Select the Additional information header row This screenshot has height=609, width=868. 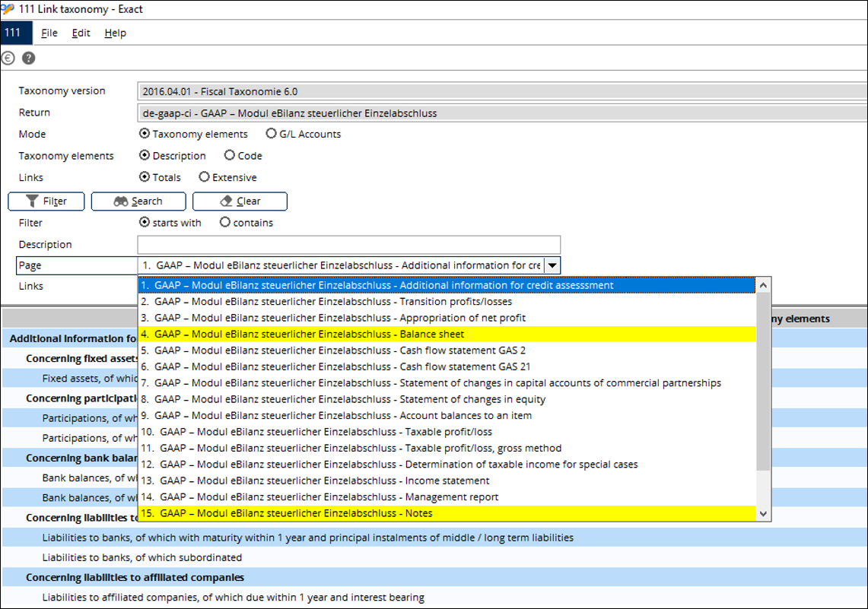pyautogui.click(x=70, y=338)
